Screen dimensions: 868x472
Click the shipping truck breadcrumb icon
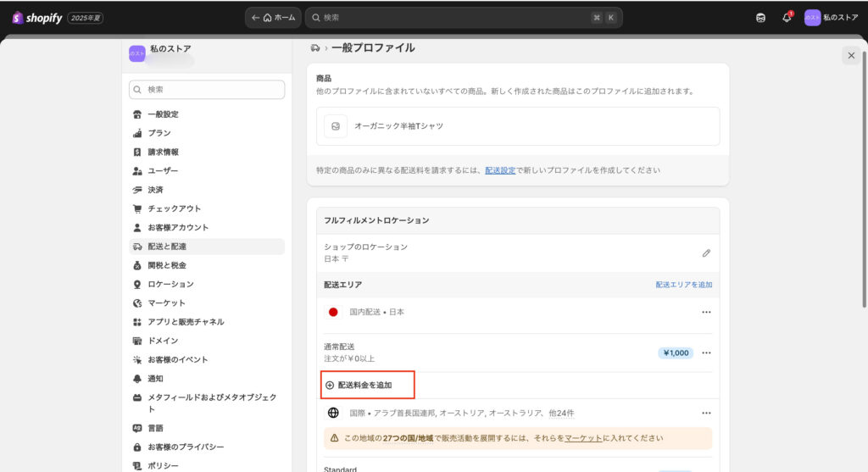coord(315,48)
